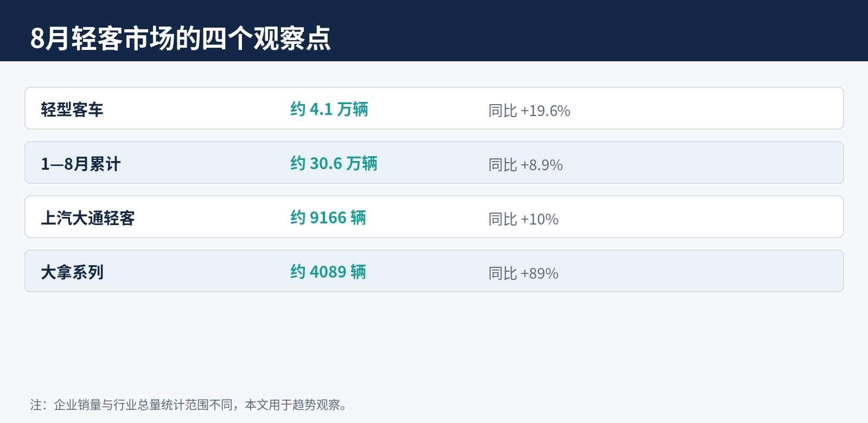This screenshot has height=423, width=868.
Task: Click the value 约 4.1 万辆
Action: [x=329, y=109]
